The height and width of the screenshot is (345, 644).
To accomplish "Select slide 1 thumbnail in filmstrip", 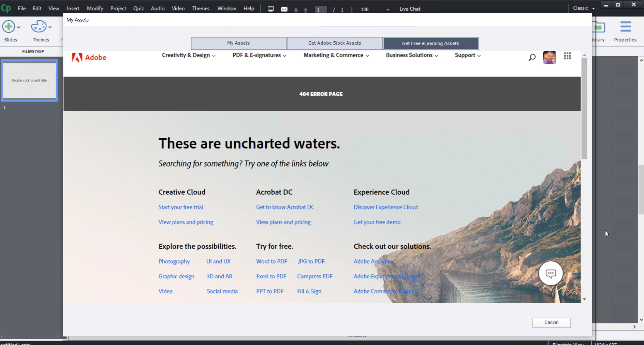I will [x=29, y=80].
